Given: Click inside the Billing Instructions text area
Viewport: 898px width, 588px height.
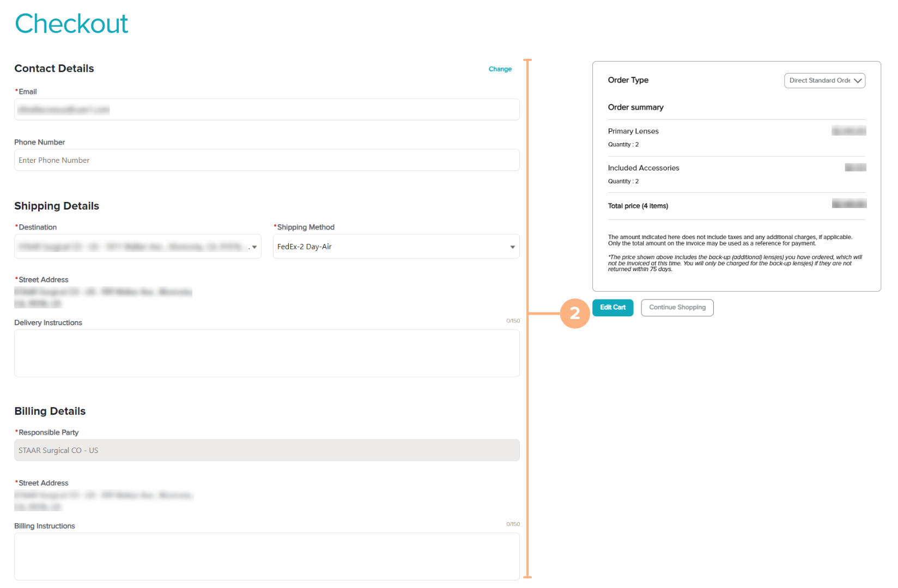Looking at the screenshot, I should coord(266,556).
